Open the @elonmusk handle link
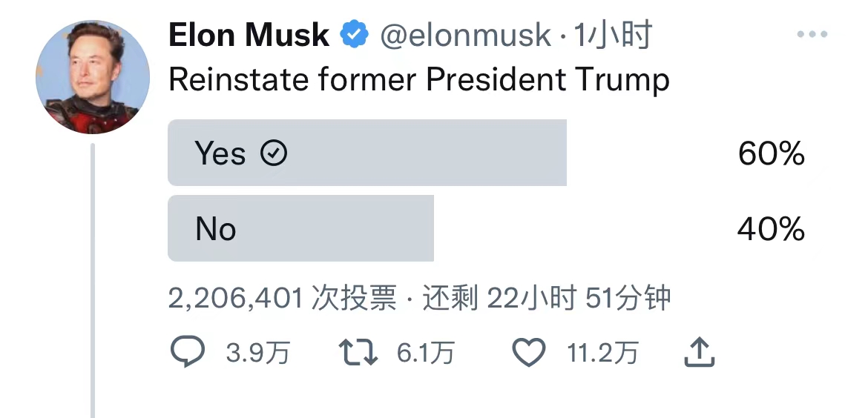The width and height of the screenshot is (868, 418). click(465, 35)
